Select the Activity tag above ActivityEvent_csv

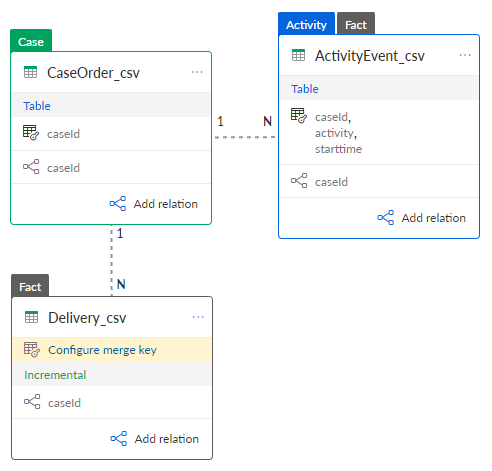point(306,24)
